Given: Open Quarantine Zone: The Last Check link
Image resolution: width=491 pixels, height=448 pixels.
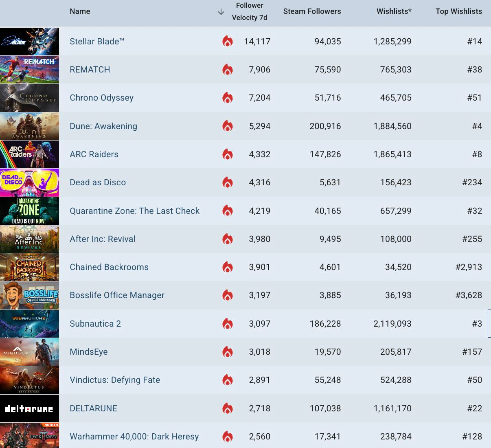Looking at the screenshot, I should point(135,211).
